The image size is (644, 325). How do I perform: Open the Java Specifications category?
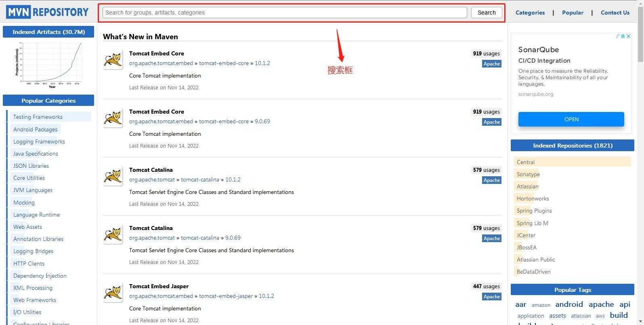pyautogui.click(x=36, y=154)
